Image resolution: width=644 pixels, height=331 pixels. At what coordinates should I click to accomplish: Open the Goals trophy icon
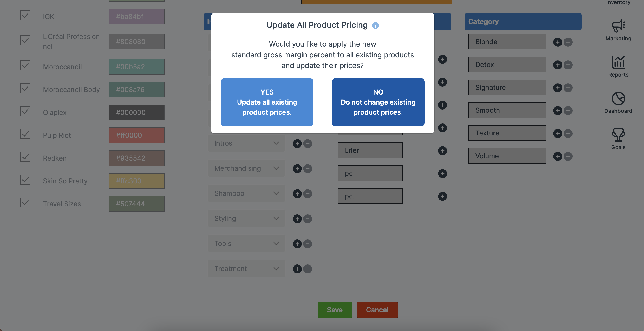pyautogui.click(x=618, y=135)
